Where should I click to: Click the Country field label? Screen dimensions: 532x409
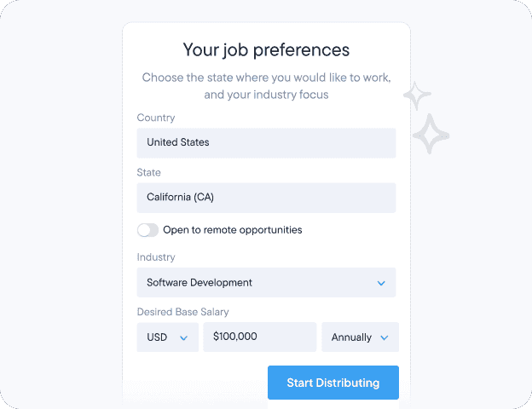click(156, 118)
